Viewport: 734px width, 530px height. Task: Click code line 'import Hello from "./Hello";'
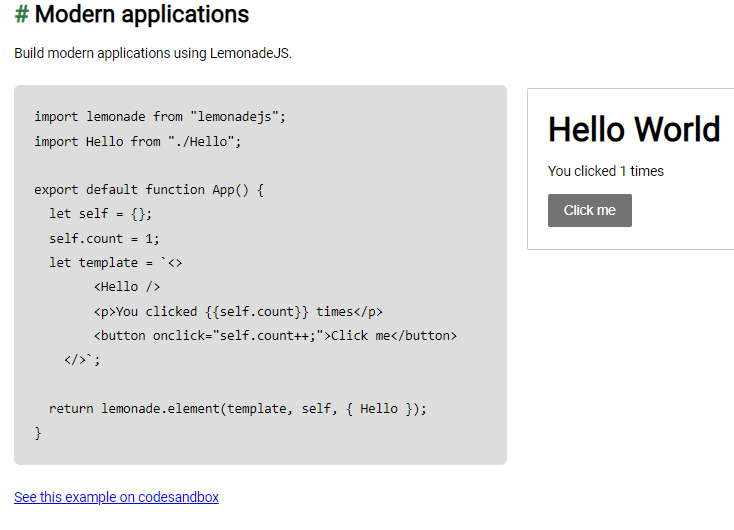pos(138,141)
